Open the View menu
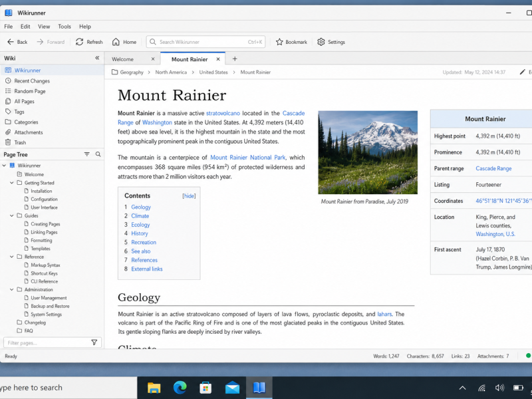Viewport: 532px width, 399px height. [x=44, y=27]
